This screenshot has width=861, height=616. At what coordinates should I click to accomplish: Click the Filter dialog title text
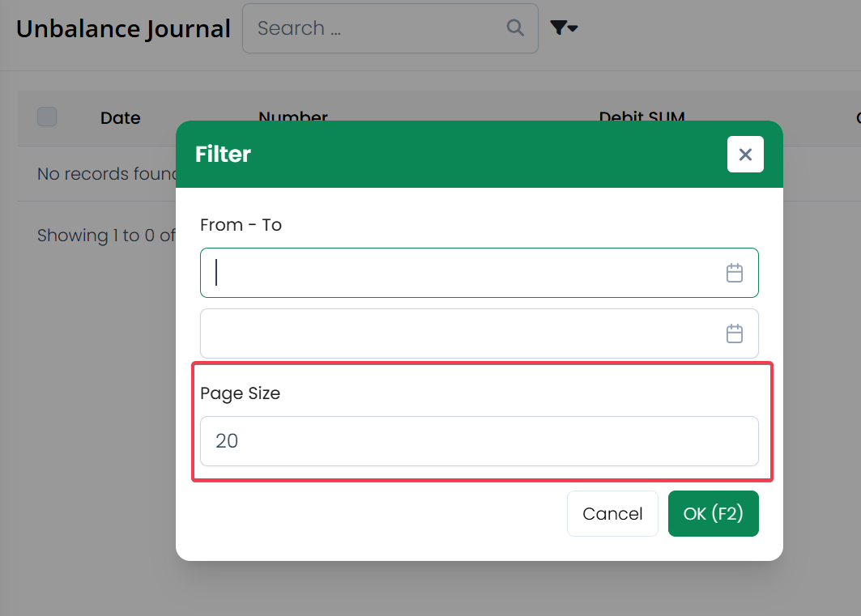223,155
